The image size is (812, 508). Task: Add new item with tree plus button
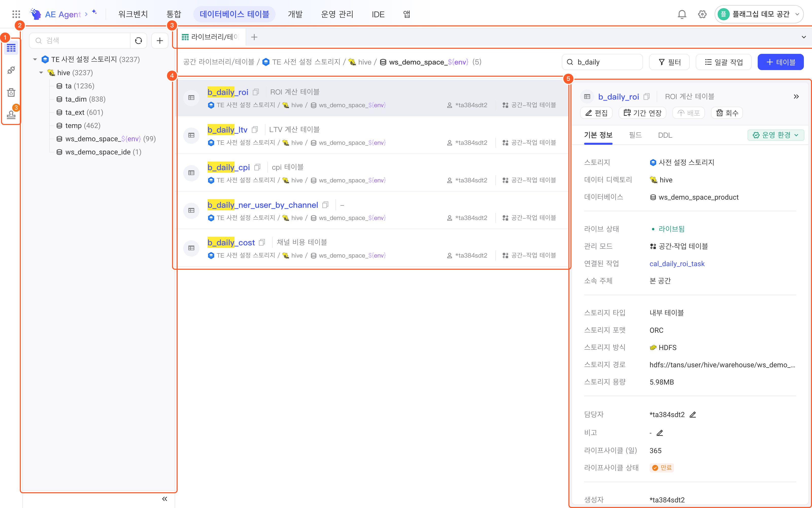(x=160, y=41)
